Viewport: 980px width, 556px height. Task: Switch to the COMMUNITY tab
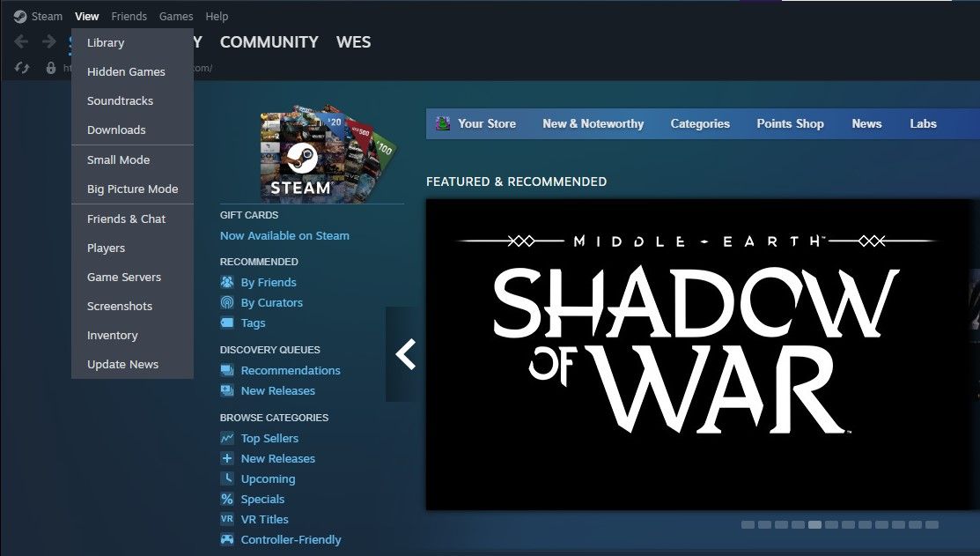click(x=269, y=41)
